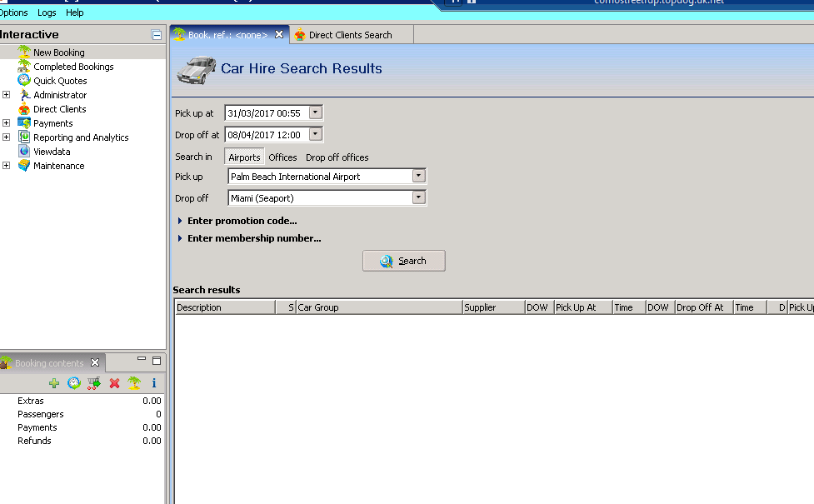
Task: Click the blue info icon
Action: [153, 383]
